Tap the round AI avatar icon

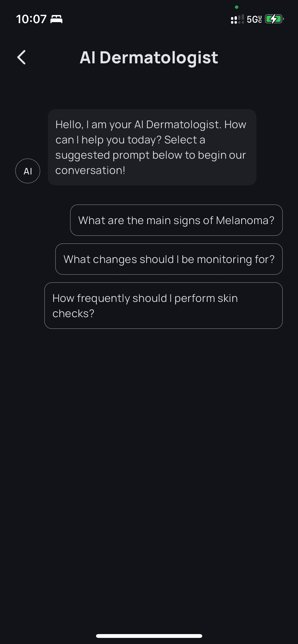(28, 171)
